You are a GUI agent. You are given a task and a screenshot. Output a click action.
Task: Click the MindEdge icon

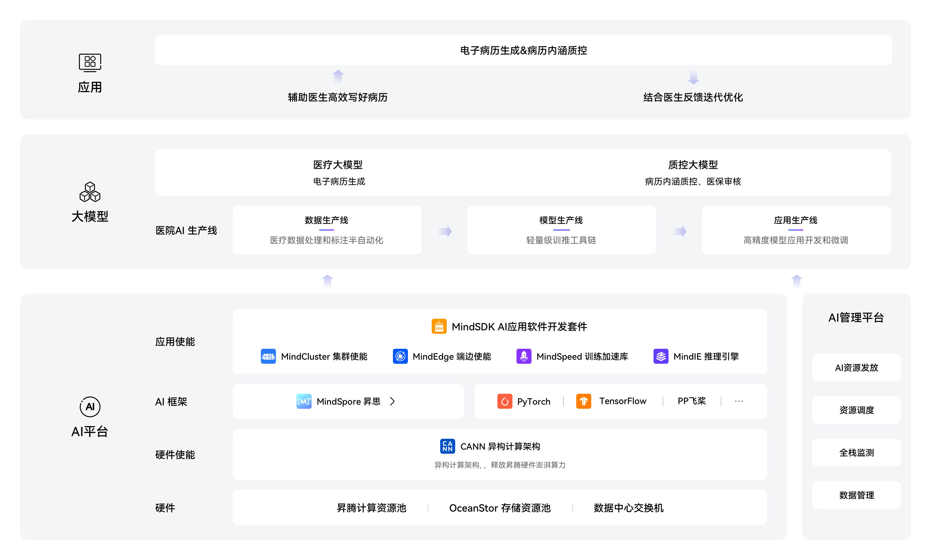pos(400,356)
